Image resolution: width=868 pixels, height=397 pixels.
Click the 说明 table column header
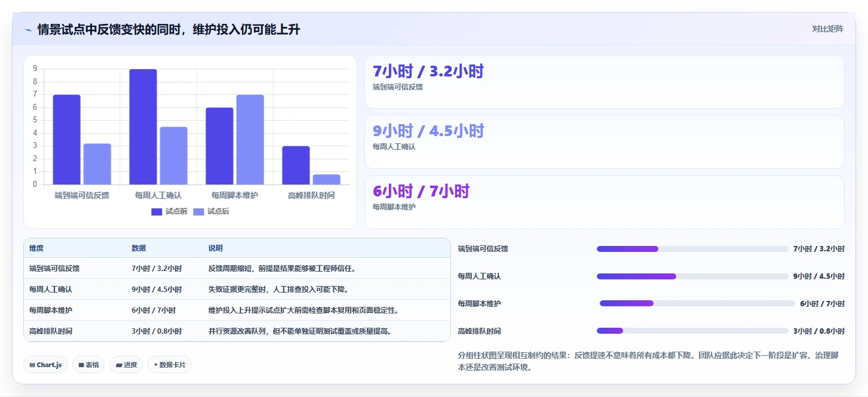tap(216, 248)
